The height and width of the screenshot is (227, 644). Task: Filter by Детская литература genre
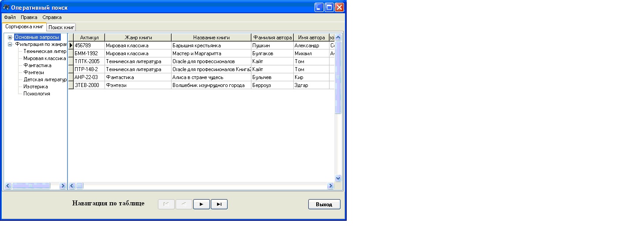[45, 79]
